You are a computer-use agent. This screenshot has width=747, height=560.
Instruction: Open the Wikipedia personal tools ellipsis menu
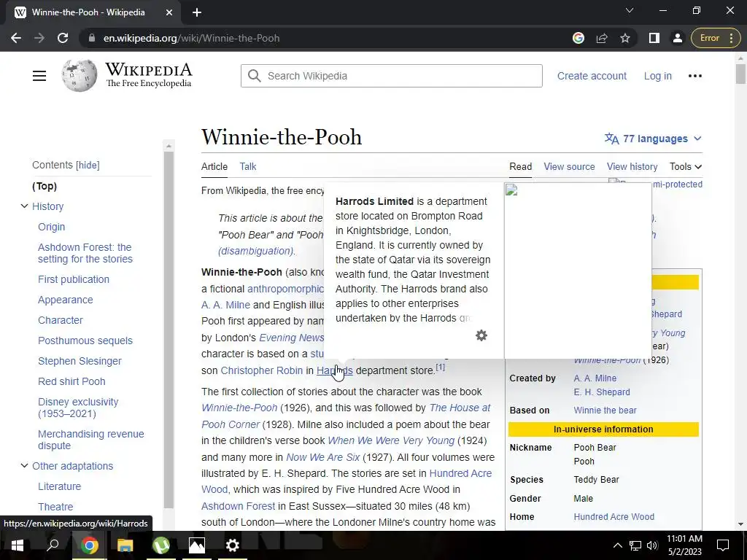(695, 76)
